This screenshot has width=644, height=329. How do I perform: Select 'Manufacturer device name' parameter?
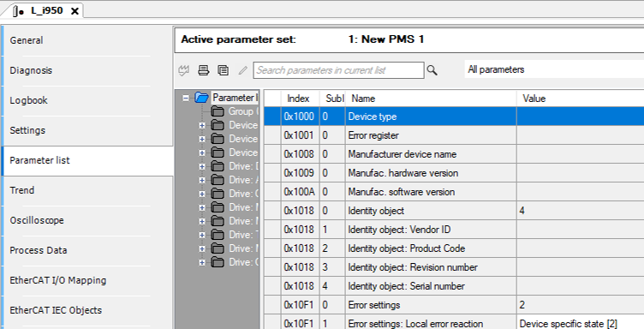point(454,154)
